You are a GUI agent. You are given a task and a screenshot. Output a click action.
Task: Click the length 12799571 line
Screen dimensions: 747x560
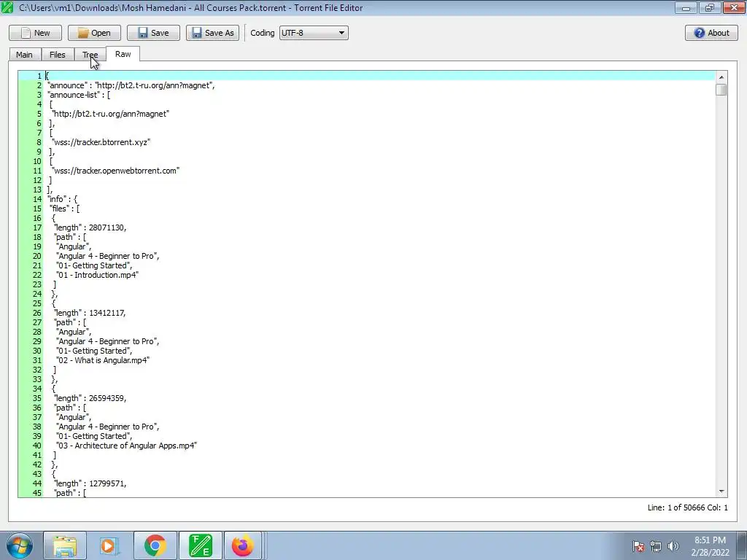coord(90,483)
